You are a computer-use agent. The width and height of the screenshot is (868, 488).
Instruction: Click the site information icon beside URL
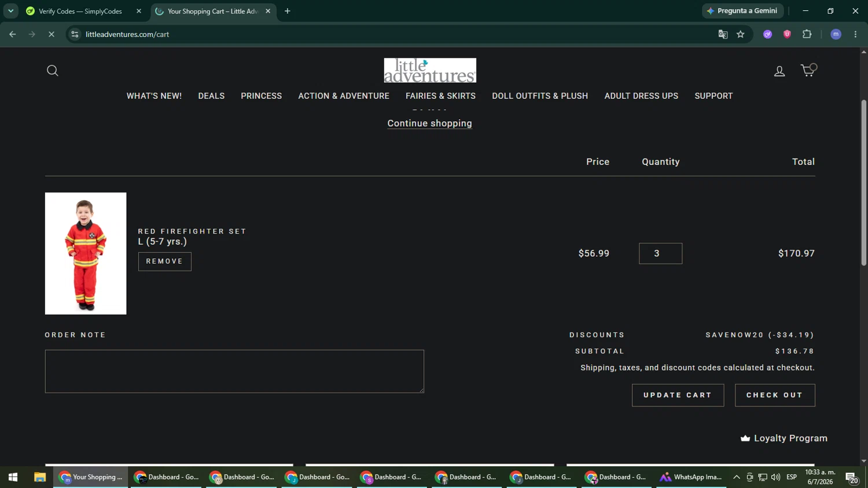tap(75, 34)
